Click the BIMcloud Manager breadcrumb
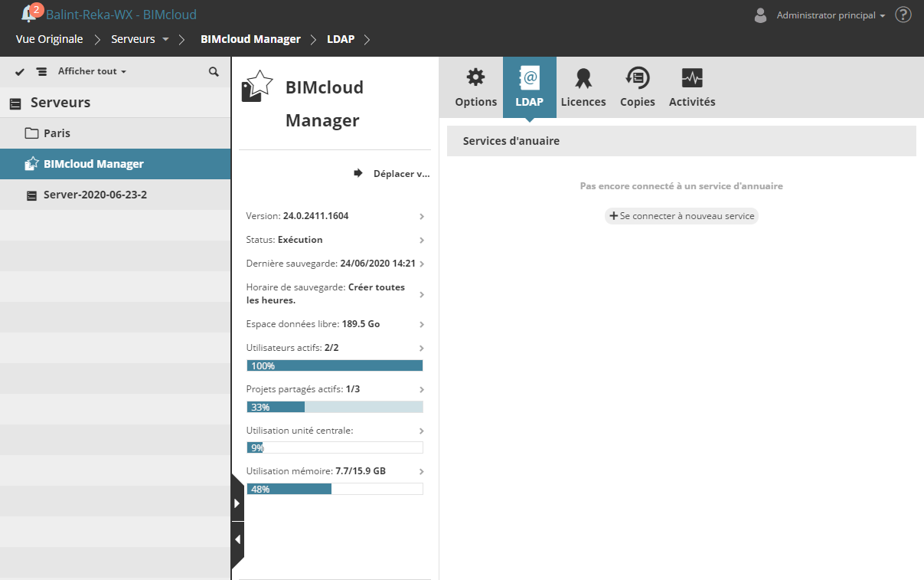 (x=250, y=39)
